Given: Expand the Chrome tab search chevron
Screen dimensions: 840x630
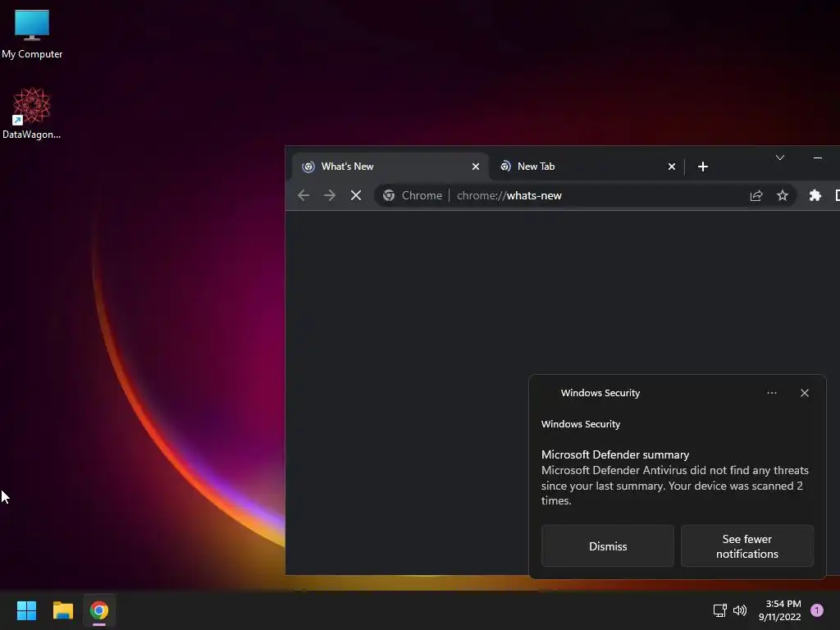Looking at the screenshot, I should pos(780,157).
